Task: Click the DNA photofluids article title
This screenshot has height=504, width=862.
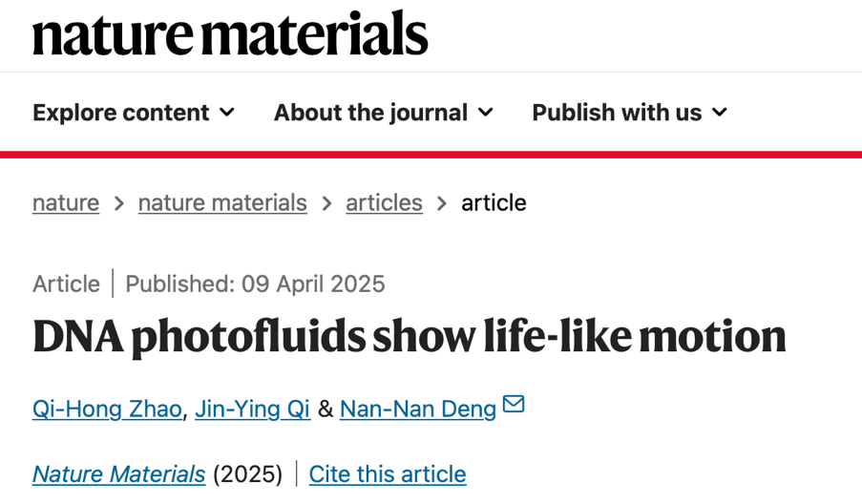Action: (409, 336)
